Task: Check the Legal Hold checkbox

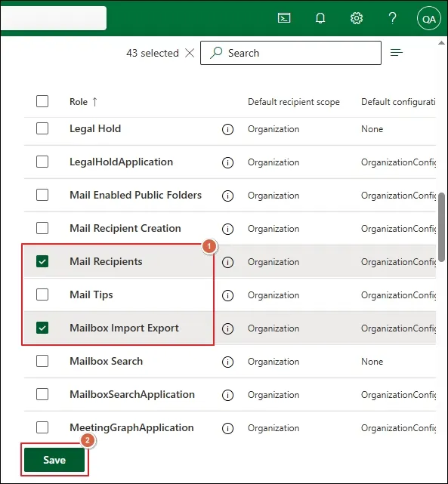Action: click(x=42, y=128)
